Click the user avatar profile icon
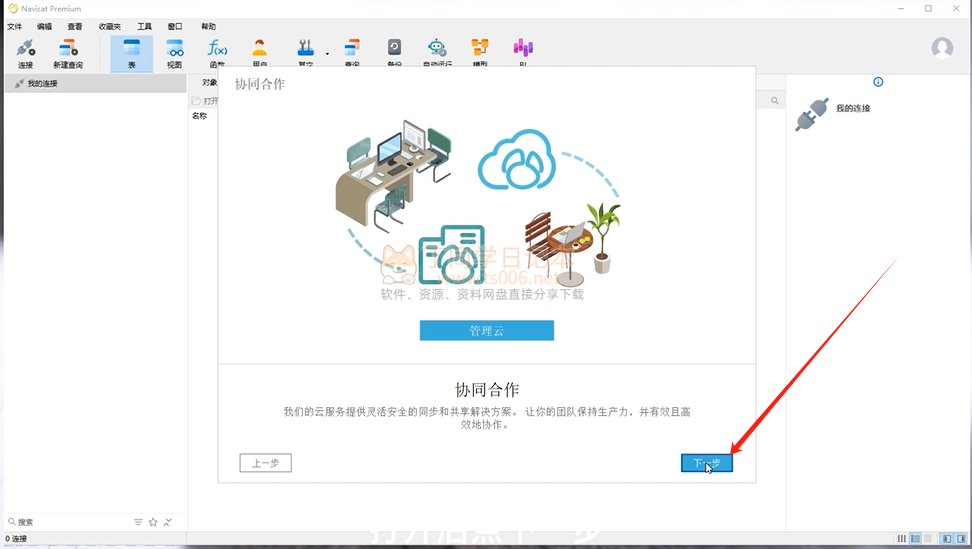This screenshot has width=972, height=549. pyautogui.click(x=942, y=48)
